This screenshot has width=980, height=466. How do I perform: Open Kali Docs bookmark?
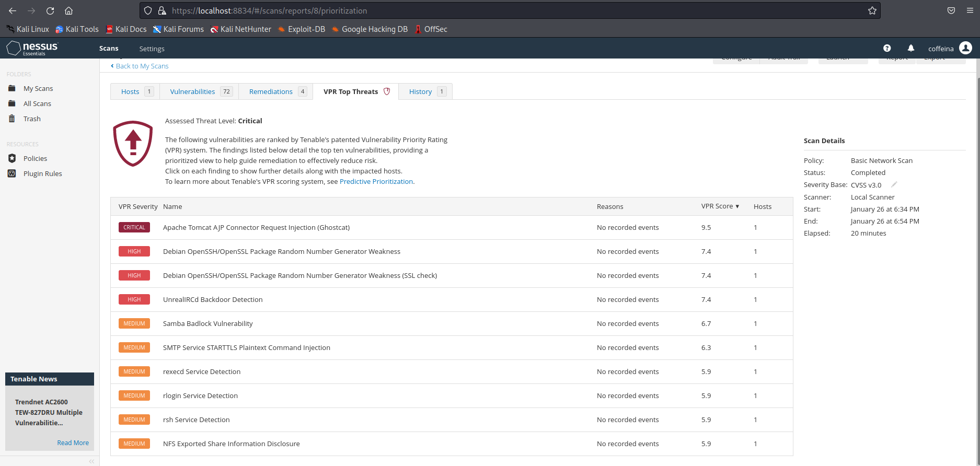click(x=126, y=29)
